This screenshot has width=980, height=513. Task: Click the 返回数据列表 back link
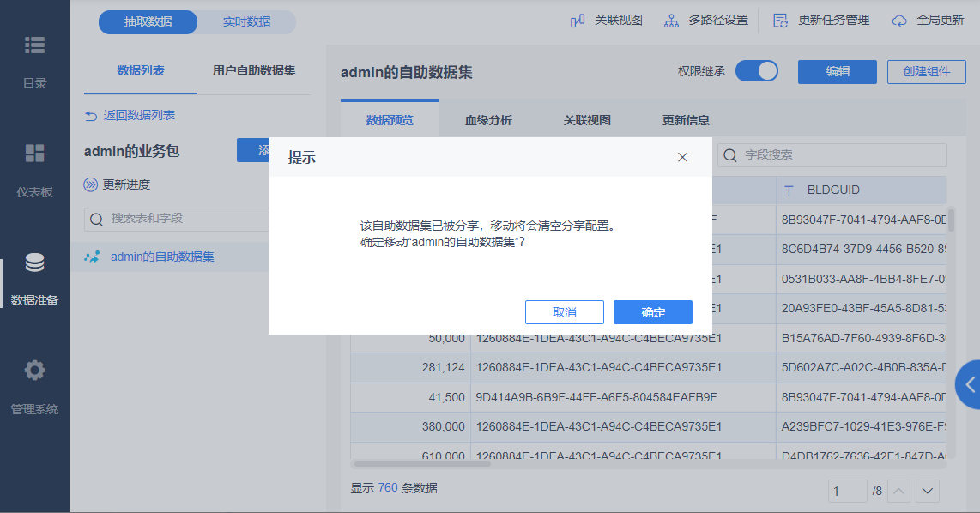(x=130, y=116)
